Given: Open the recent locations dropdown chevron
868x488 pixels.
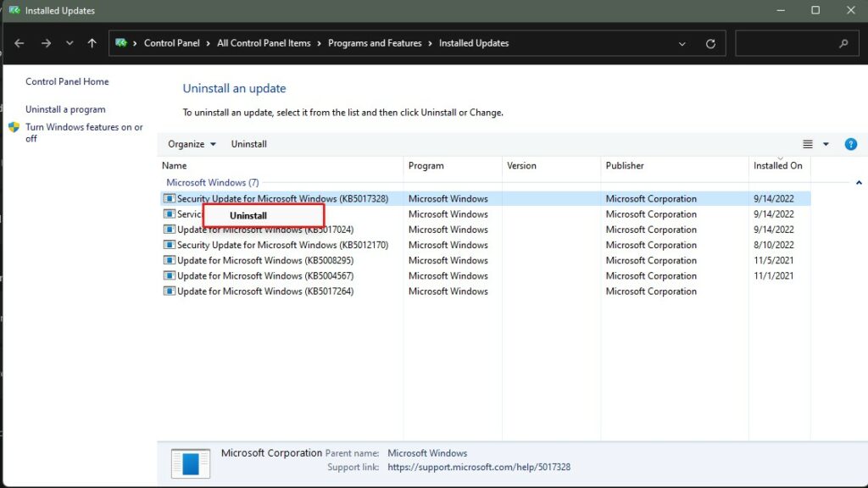Looking at the screenshot, I should tap(70, 43).
